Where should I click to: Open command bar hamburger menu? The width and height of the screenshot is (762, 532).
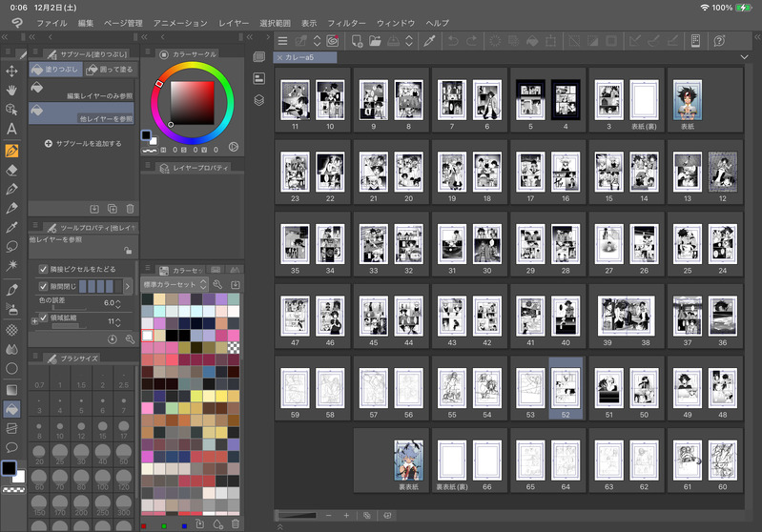pyautogui.click(x=283, y=41)
